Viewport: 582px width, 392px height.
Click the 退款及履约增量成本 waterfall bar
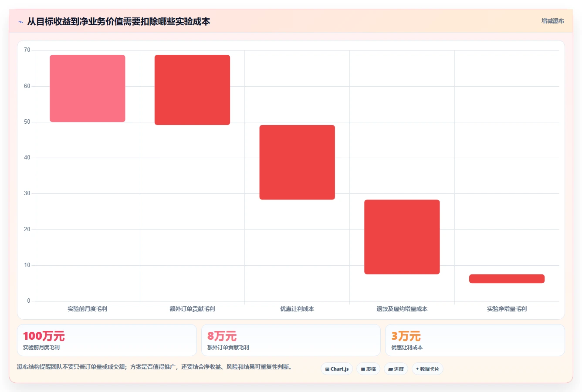click(402, 237)
